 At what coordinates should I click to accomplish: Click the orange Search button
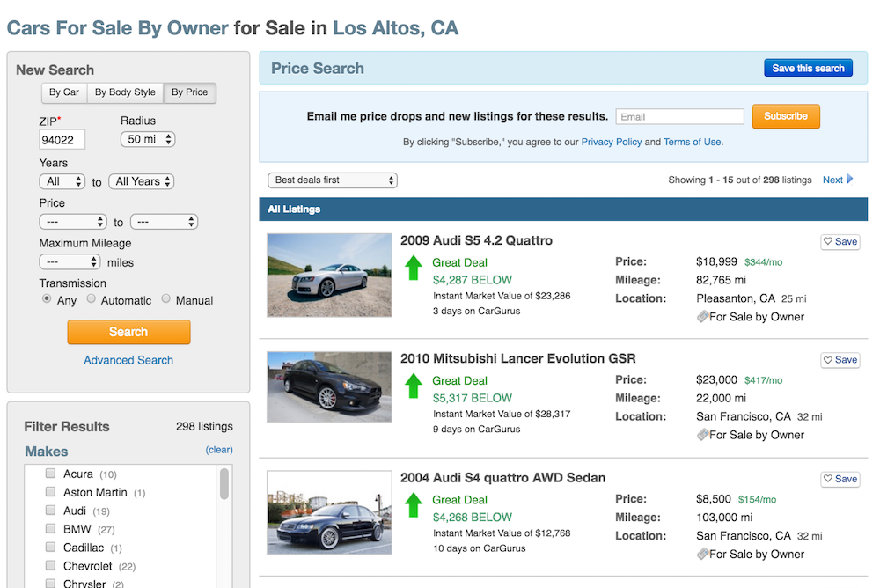129,332
